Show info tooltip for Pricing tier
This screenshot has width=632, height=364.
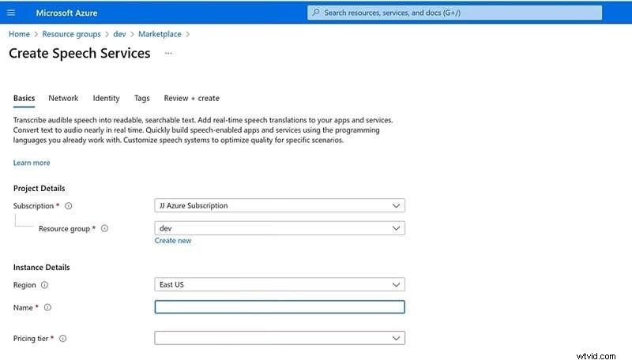click(63, 338)
